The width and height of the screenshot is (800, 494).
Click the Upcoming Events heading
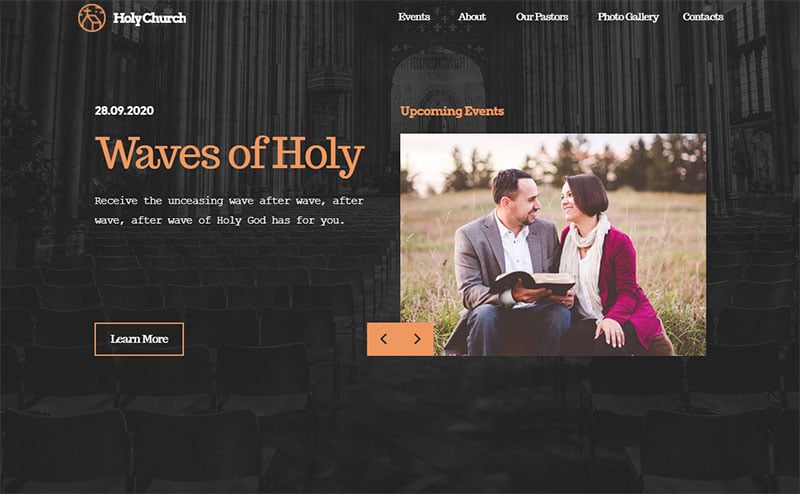click(x=452, y=111)
